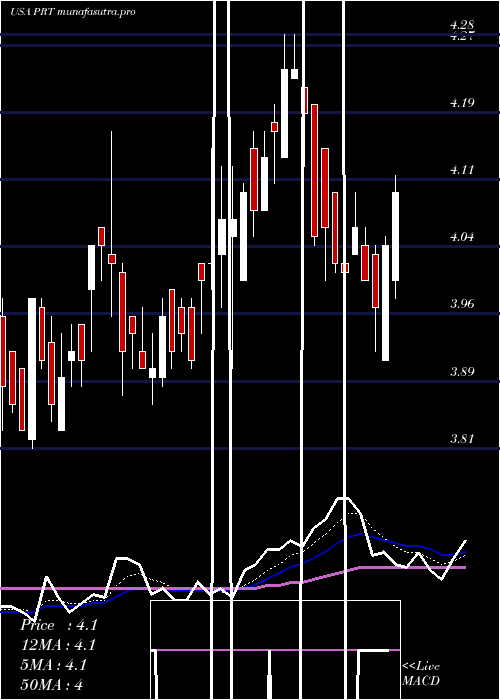This screenshot has width=500, height=700.
Task: Select the 4.19 price axis label
Action: pos(462,103)
